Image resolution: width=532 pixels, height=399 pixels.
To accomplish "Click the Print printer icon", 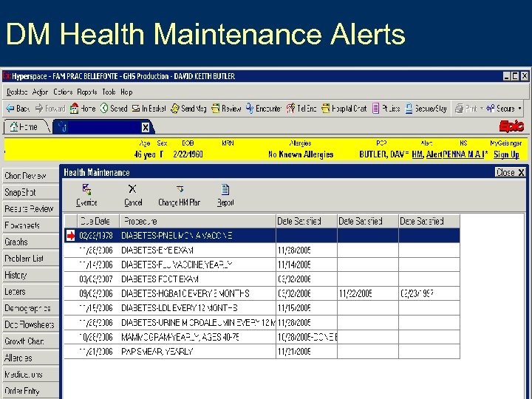I will 459,109.
